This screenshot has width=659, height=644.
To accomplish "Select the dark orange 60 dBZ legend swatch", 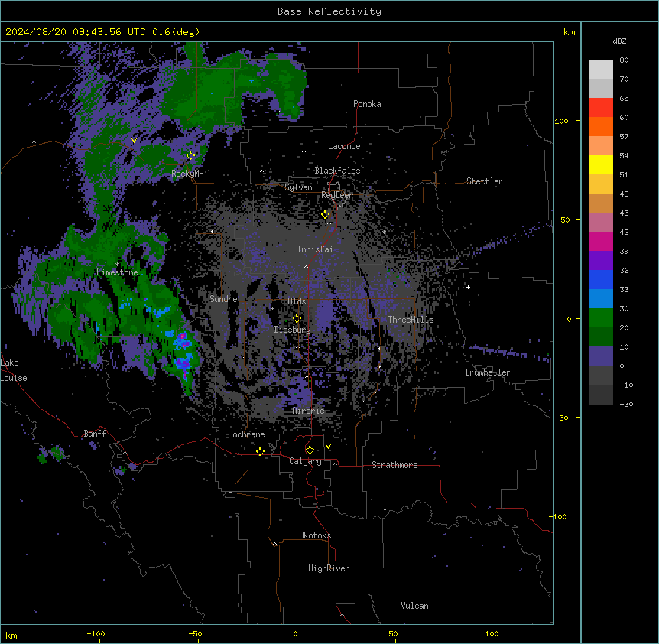I will tap(601, 126).
